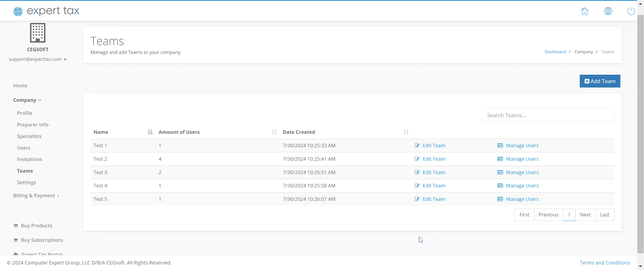Viewport: 644px width, 270px height.
Task: Expand Billing & Payment menu
Action: [36, 195]
